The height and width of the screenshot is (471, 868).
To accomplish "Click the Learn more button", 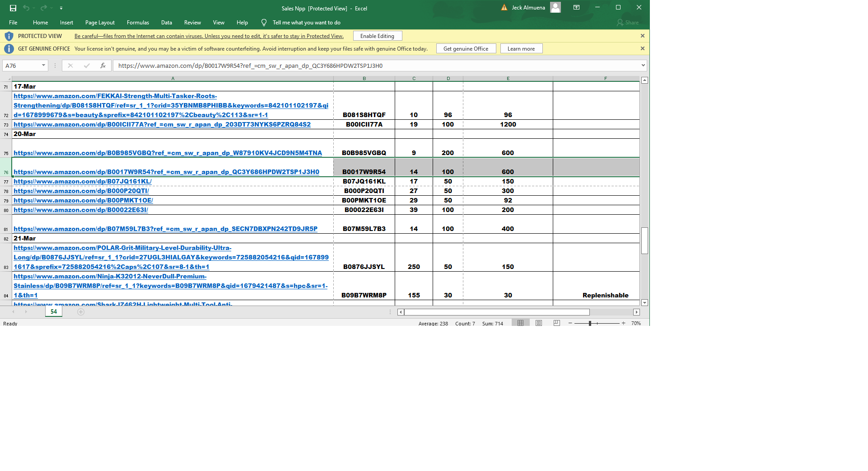I will [521, 49].
